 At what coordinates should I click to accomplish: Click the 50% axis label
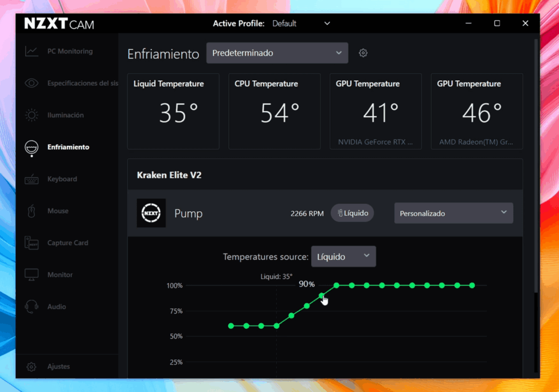click(x=176, y=336)
